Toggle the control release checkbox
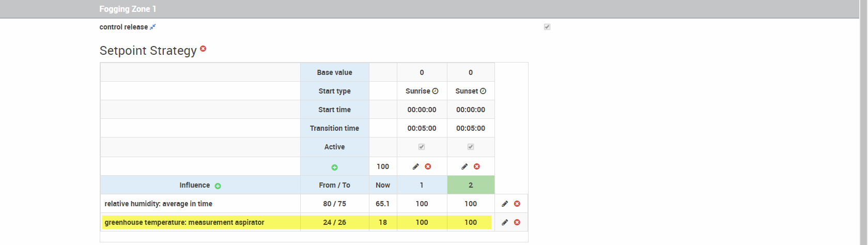The height and width of the screenshot is (245, 868). 547,27
